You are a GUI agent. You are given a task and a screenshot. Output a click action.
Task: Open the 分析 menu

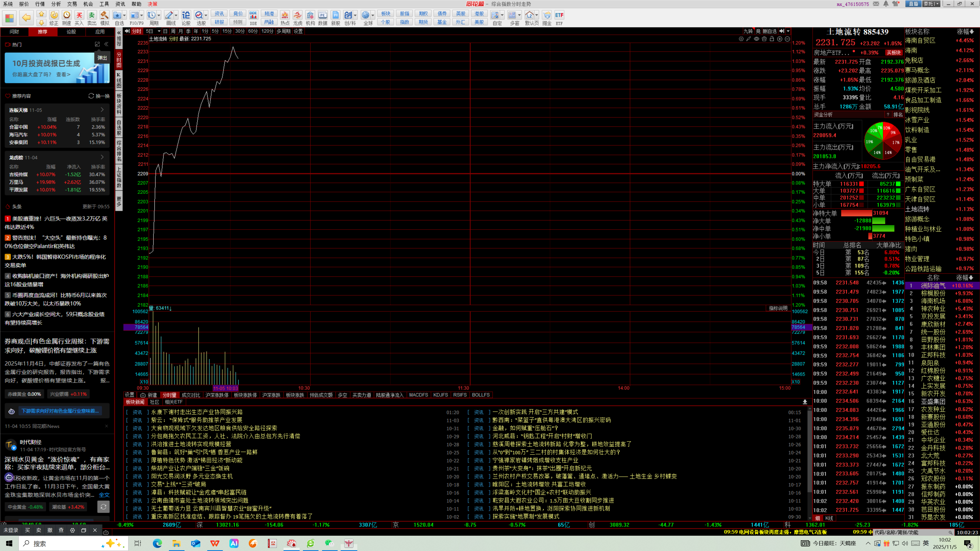click(x=56, y=4)
